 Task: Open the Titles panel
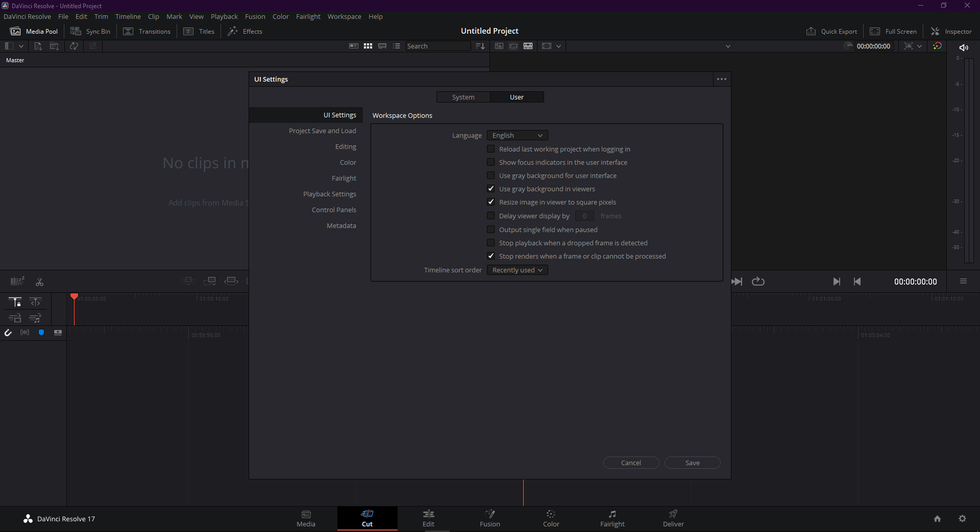(x=199, y=31)
